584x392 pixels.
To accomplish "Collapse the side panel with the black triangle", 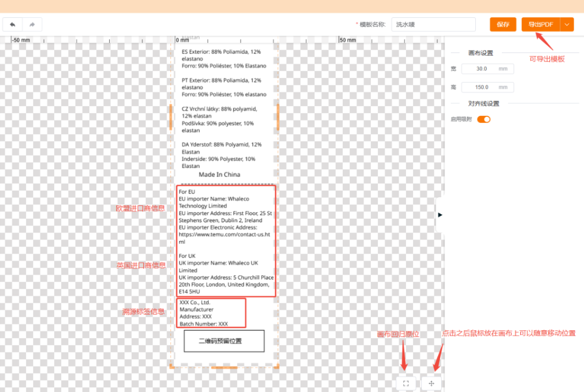I will pyautogui.click(x=440, y=215).
